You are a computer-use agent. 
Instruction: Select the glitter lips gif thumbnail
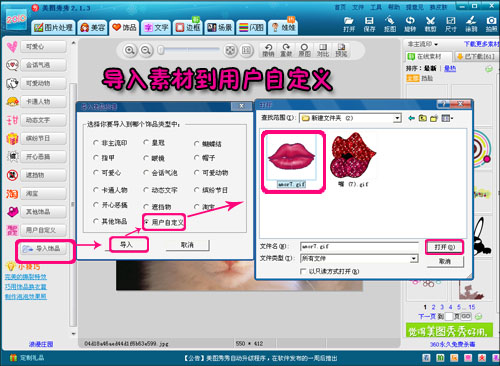pos(353,159)
